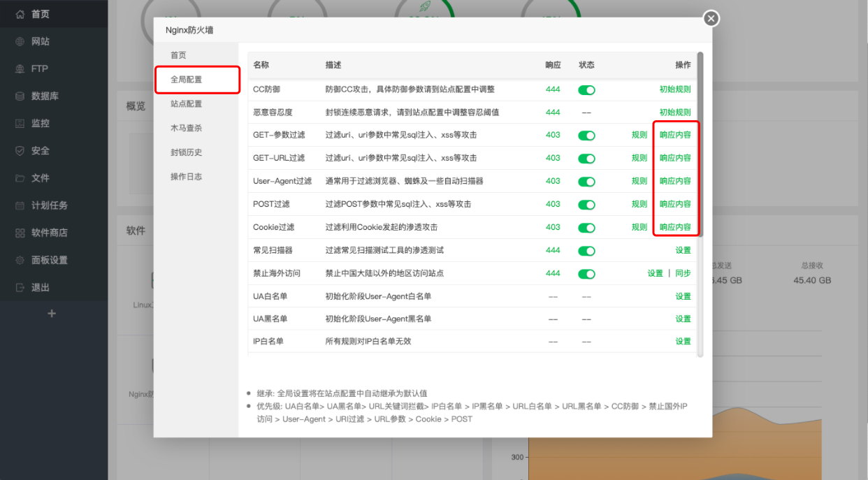
Task: Click the 网站 globe icon in sidebar
Action: (20, 41)
